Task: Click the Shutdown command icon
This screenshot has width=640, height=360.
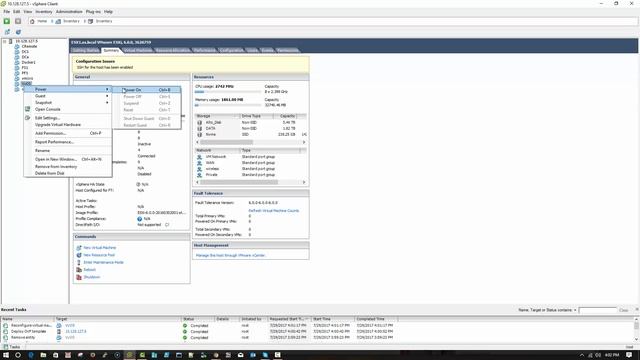Action: pyautogui.click(x=79, y=277)
